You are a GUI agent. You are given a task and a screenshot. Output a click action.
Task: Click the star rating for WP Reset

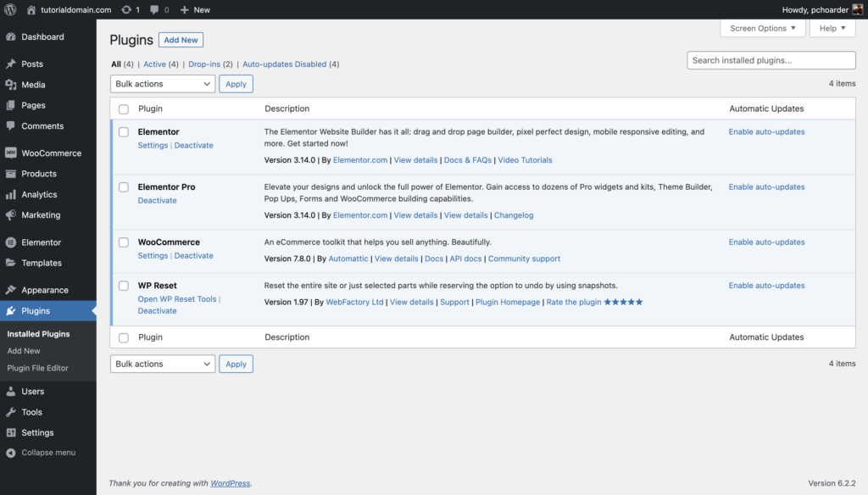click(623, 302)
